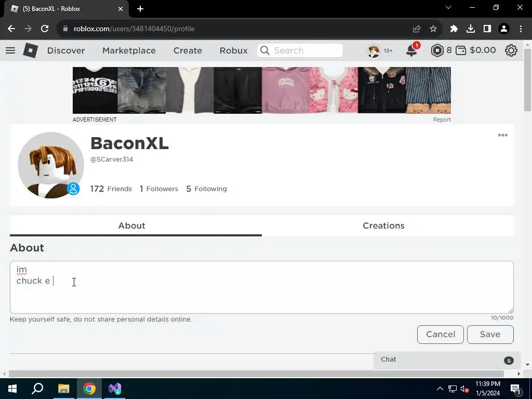The width and height of the screenshot is (532, 399).
Task: Reload the page
Action: 45,29
